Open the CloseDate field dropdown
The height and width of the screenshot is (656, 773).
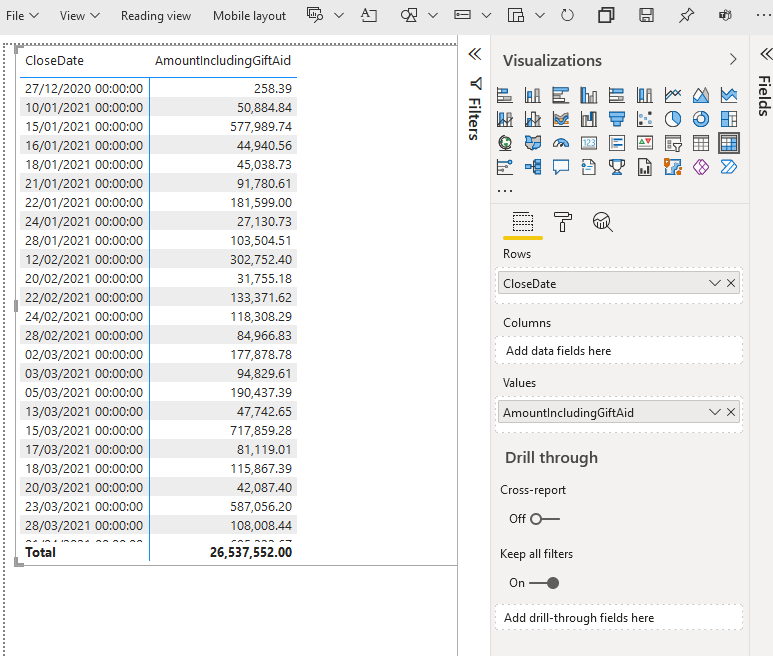point(714,283)
